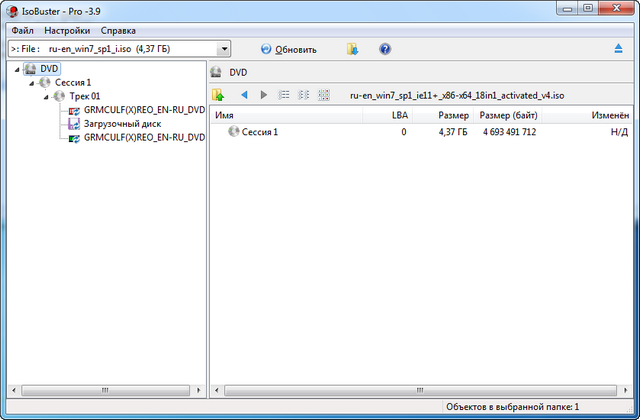Click the extract folder icon in top toolbar
Screen dimensions: 640x420
[352, 49]
